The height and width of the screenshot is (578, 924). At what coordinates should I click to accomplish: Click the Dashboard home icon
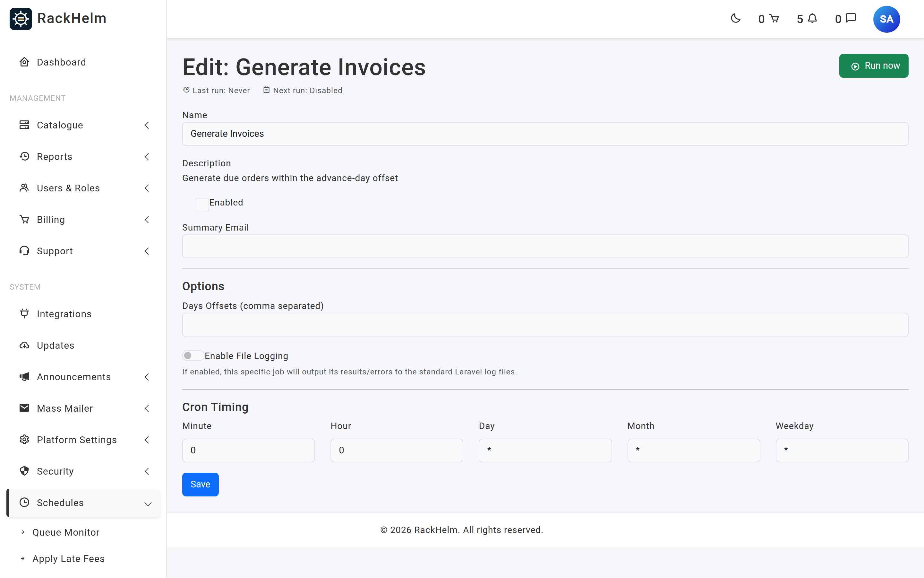pos(24,62)
